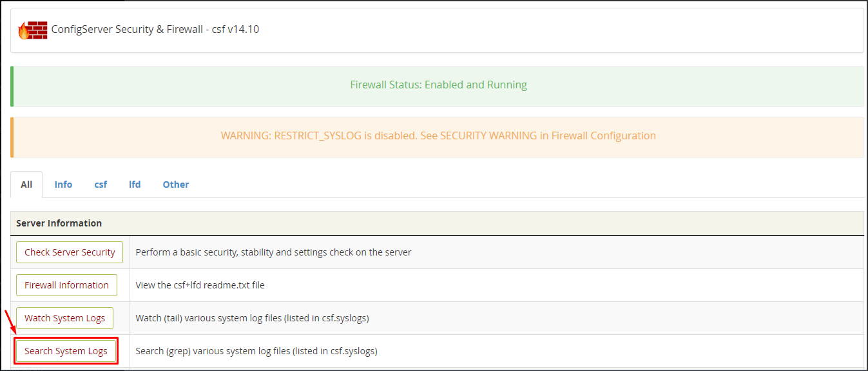This screenshot has height=371, width=868.
Task: Click the Search (grep) log files description
Action: [x=256, y=351]
